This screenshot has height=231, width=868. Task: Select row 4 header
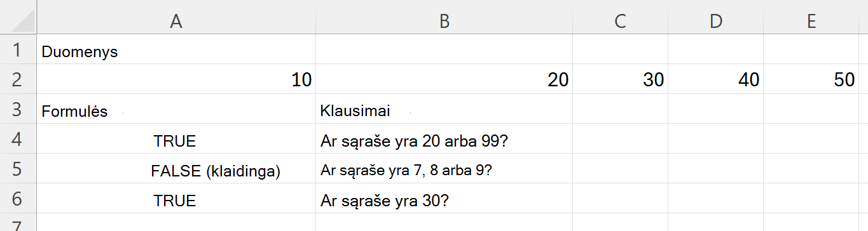[18, 139]
